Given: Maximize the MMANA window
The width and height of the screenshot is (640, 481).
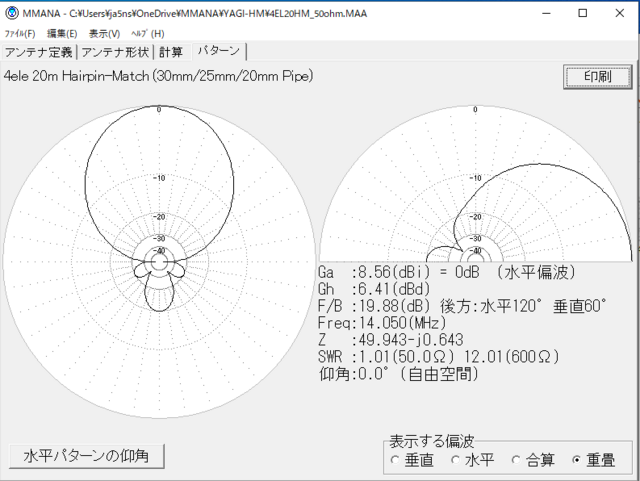Looking at the screenshot, I should tap(582, 15).
